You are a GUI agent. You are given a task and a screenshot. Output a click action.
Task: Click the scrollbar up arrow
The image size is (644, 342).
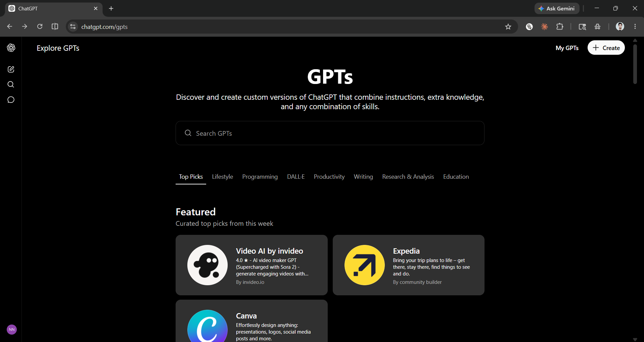635,40
